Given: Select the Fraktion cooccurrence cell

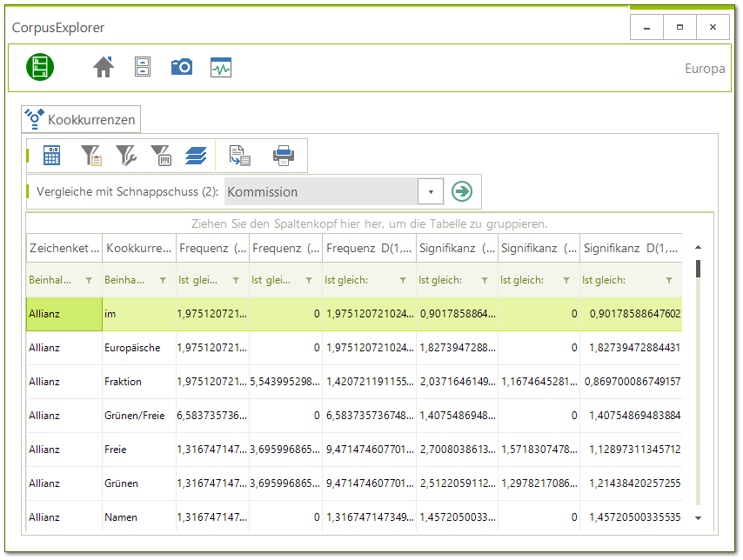Looking at the screenshot, I should click(x=139, y=382).
